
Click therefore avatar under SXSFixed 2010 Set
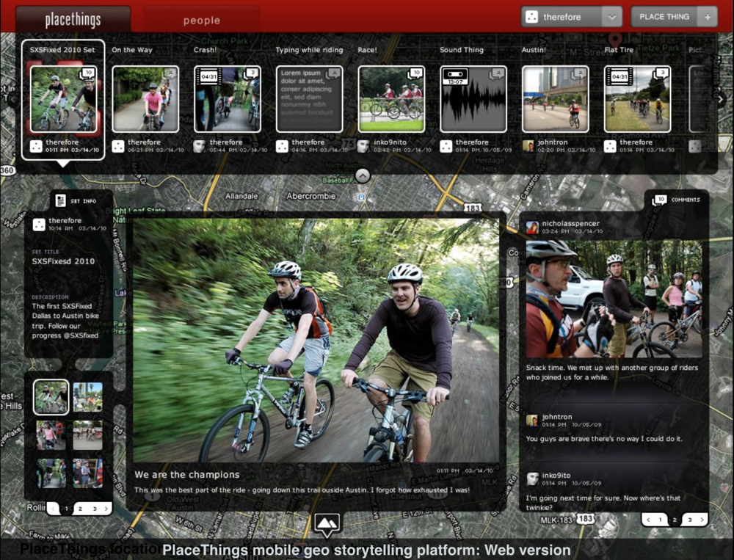pyautogui.click(x=36, y=146)
